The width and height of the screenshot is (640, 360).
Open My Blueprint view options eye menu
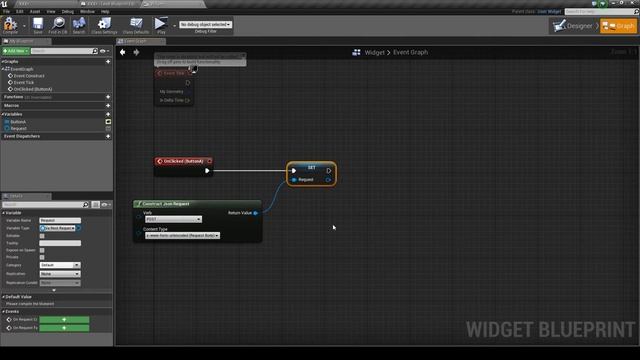[x=104, y=51]
